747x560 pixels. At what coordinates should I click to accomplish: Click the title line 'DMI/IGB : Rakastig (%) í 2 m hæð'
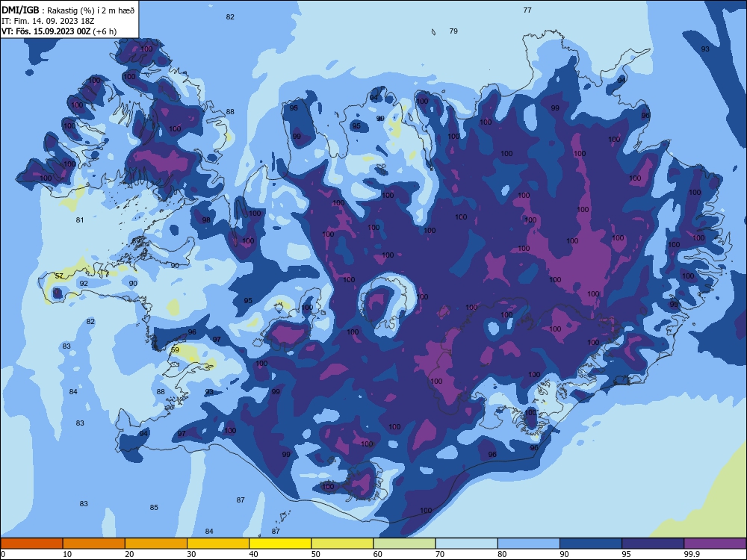(x=68, y=10)
